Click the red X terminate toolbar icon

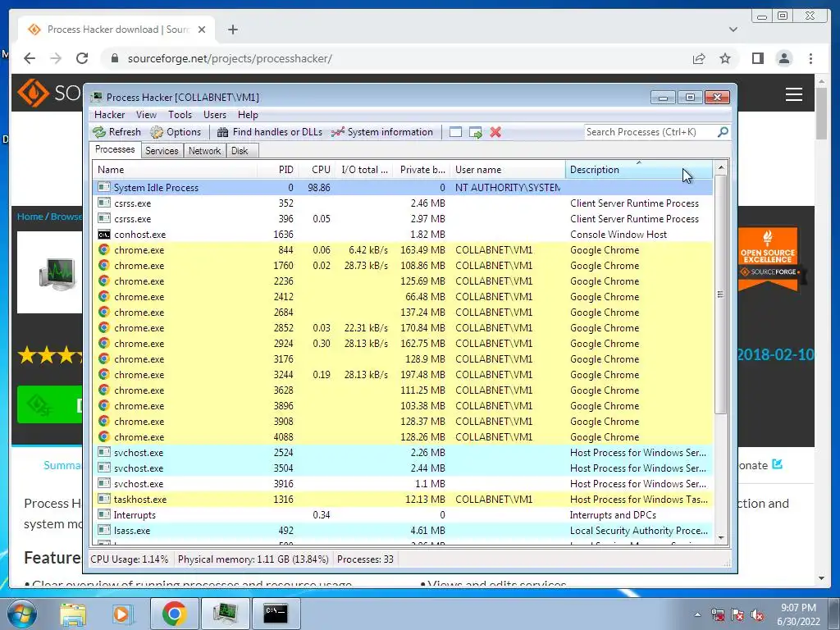click(x=495, y=132)
